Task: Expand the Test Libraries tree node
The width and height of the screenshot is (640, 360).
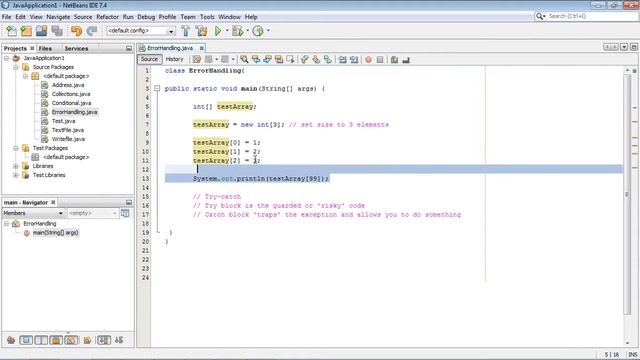Action: coord(16,175)
